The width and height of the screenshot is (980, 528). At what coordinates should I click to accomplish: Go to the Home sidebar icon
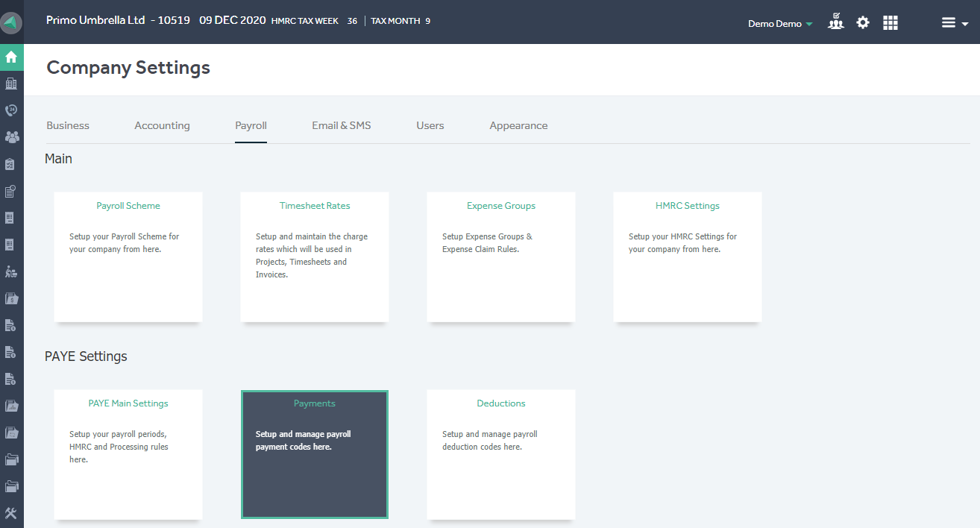[11, 57]
